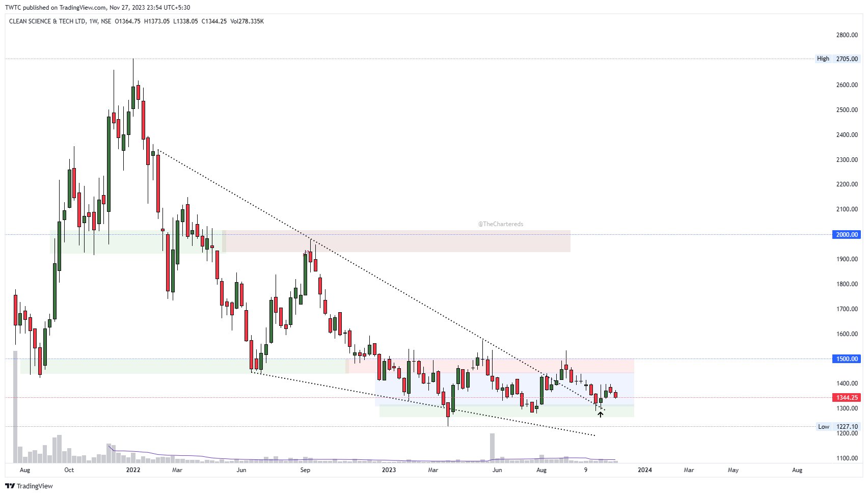Click the TradingView logo icon
The width and height of the screenshot is (868, 495).
(x=10, y=486)
